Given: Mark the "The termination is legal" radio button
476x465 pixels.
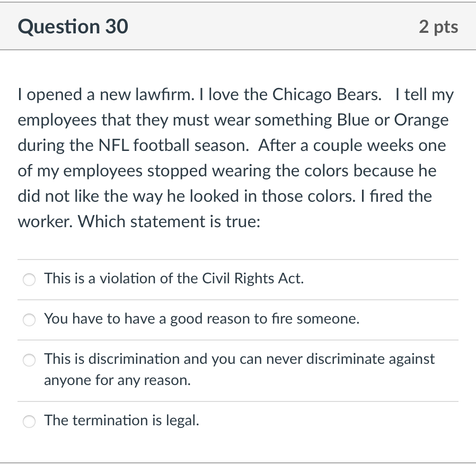Looking at the screenshot, I should tap(30, 421).
